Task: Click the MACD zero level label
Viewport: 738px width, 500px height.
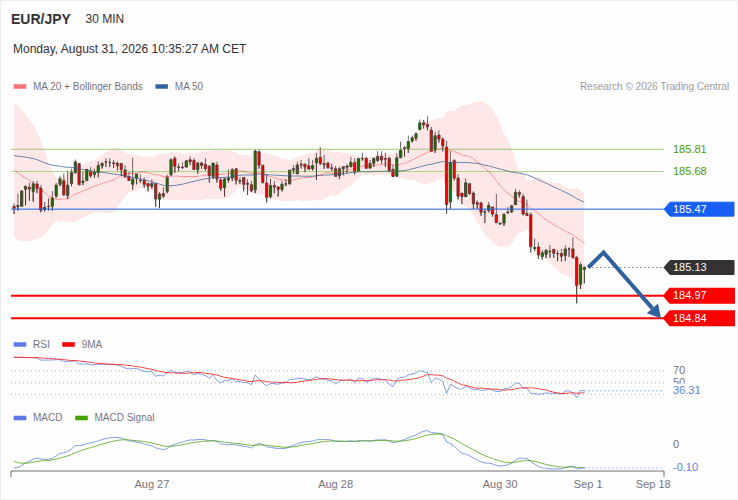Action: [676, 444]
